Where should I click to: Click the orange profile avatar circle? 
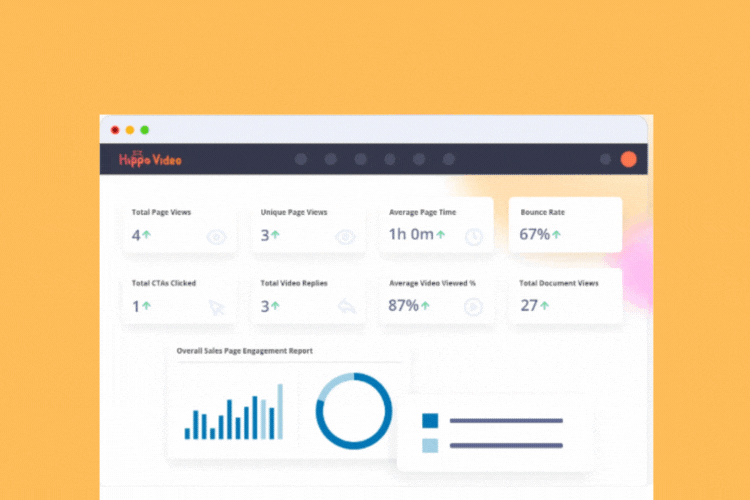coord(629,159)
